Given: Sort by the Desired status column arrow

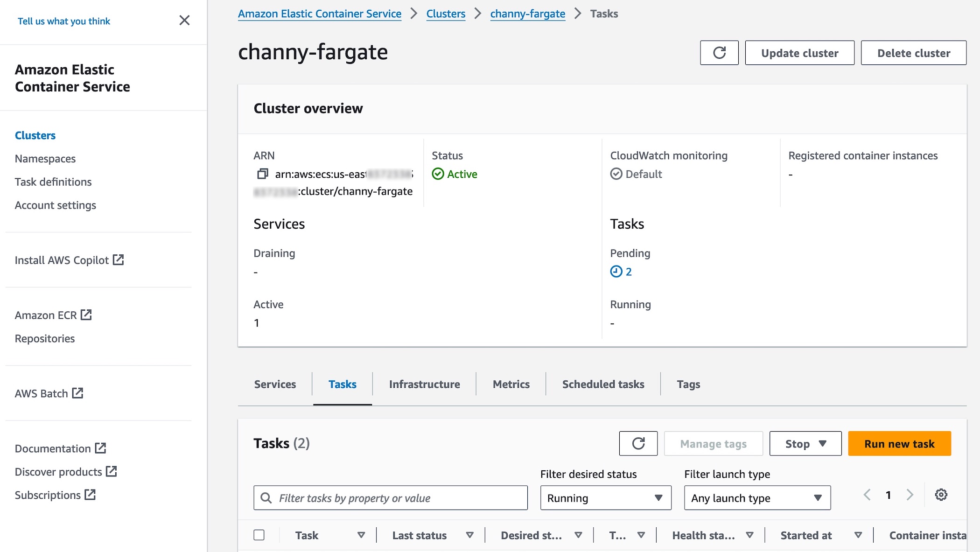Looking at the screenshot, I should (x=578, y=535).
